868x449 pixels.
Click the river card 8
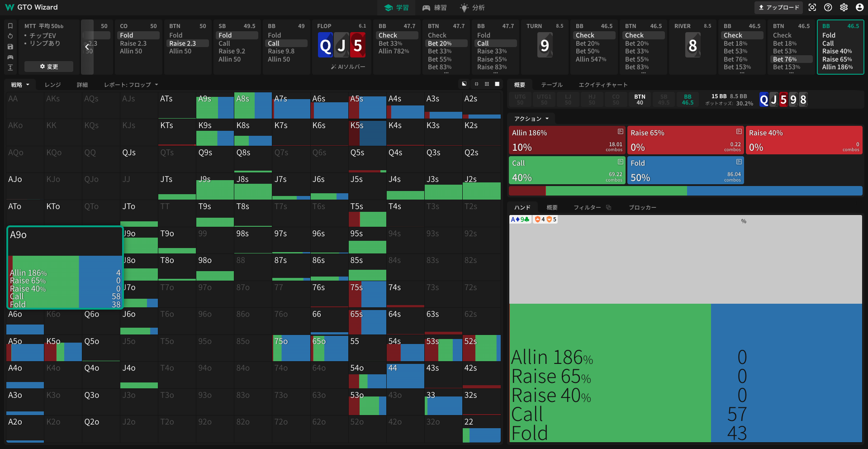pyautogui.click(x=693, y=46)
